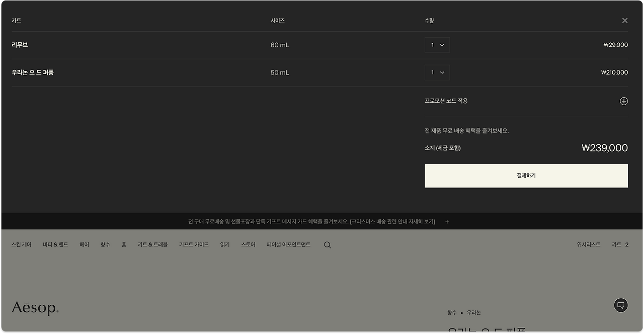This screenshot has width=644, height=334.
Task: Open the 기프트 가이드 menu
Action: point(194,244)
